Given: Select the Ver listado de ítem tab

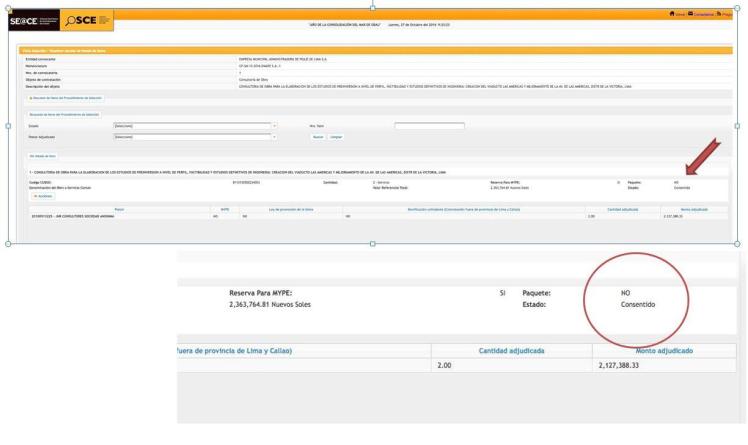Looking at the screenshot, I should [x=43, y=156].
